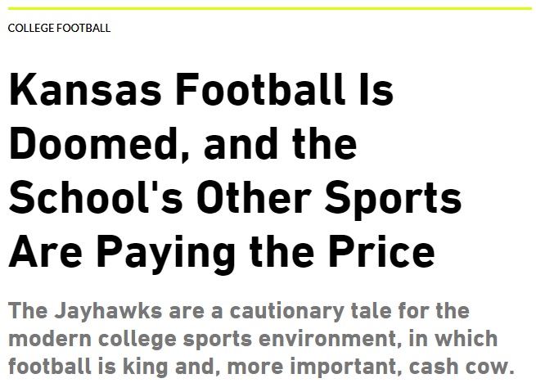Click "football is king" in the subheadline
The width and height of the screenshot is (536, 392).
[x=86, y=365]
